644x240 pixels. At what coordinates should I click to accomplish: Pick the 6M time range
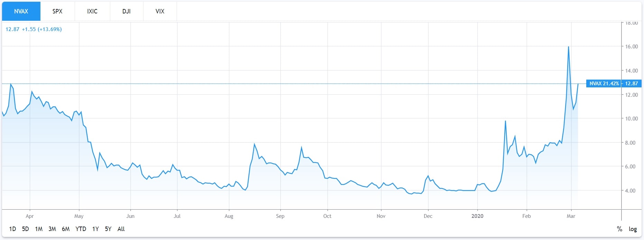pyautogui.click(x=66, y=229)
